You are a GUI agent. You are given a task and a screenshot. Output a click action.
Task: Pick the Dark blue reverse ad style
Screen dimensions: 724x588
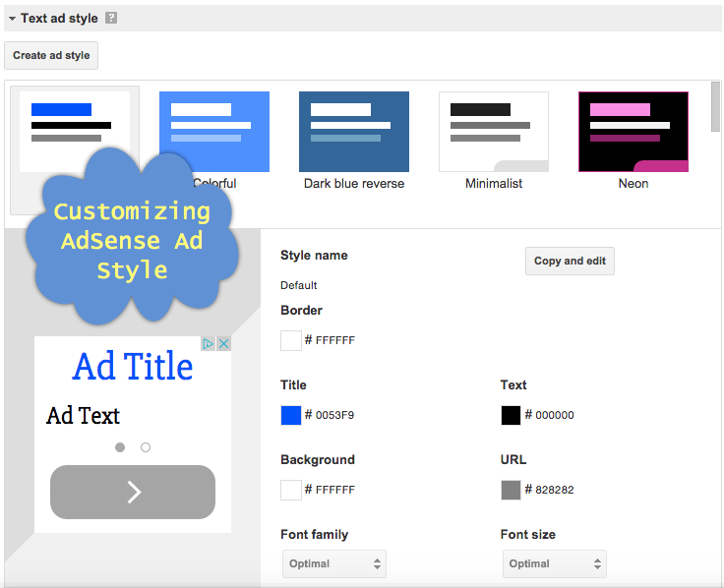[354, 132]
